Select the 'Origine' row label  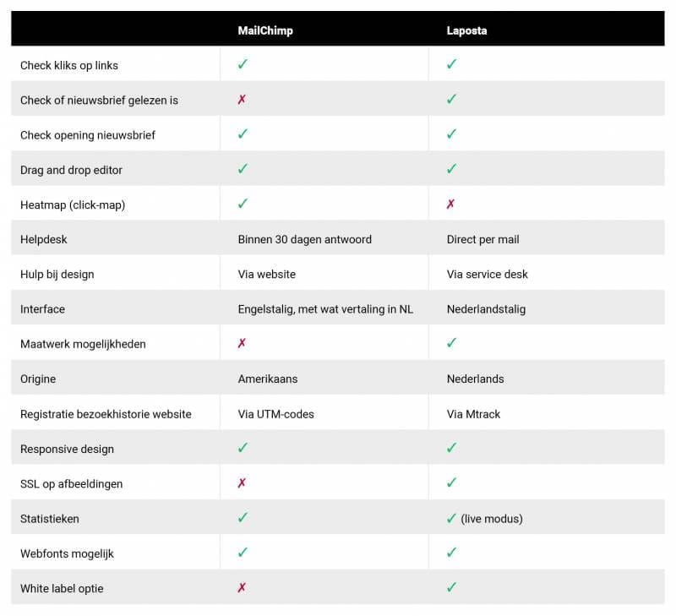tap(38, 379)
